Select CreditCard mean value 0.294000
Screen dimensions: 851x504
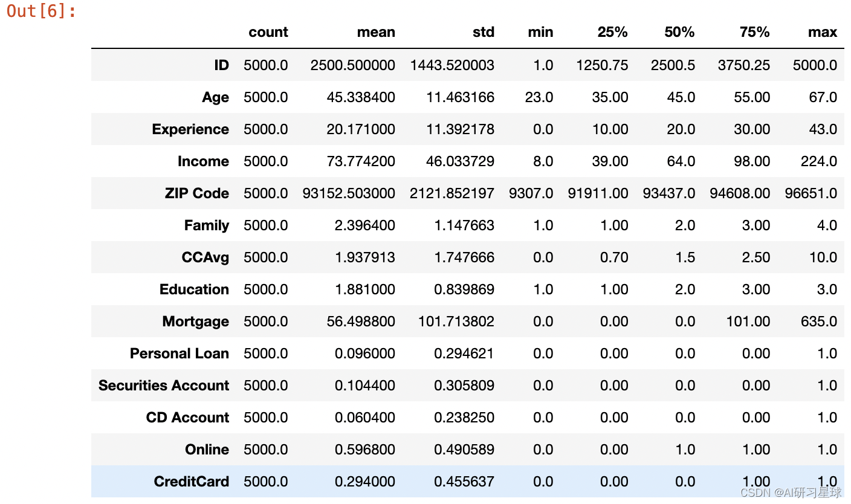365,482
